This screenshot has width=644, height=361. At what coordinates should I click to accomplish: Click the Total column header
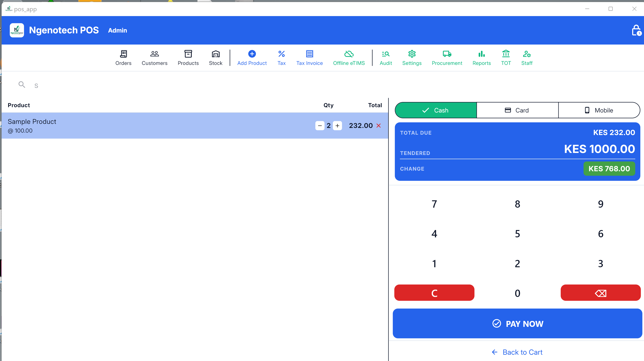375,105
